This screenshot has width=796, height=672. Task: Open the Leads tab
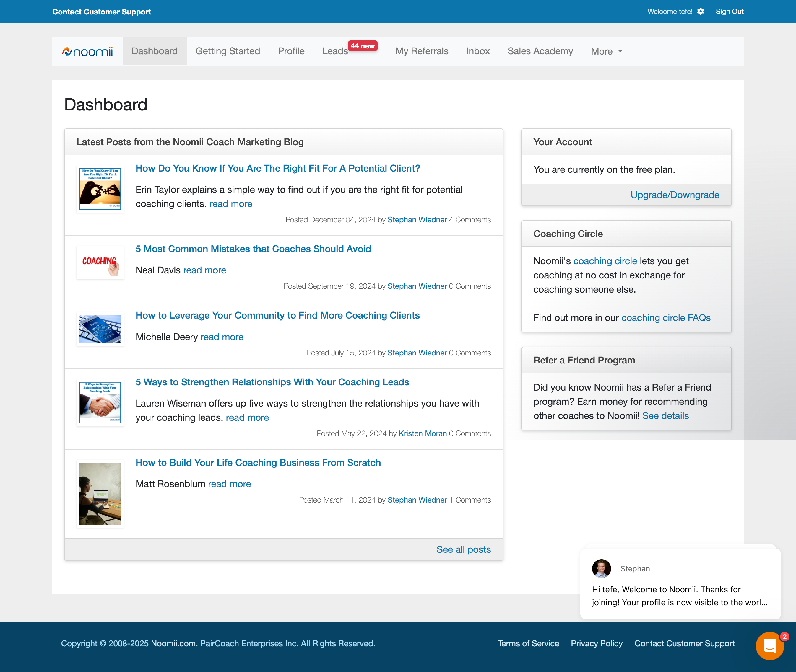[335, 51]
